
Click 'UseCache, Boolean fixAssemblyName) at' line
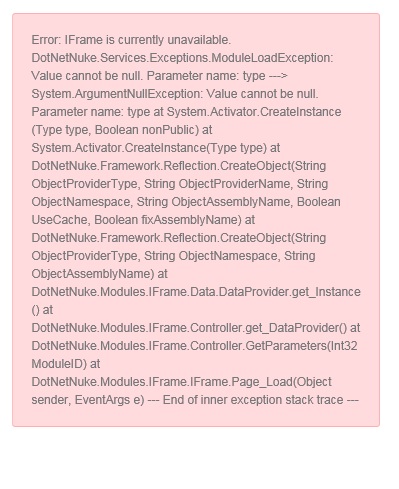(143, 220)
